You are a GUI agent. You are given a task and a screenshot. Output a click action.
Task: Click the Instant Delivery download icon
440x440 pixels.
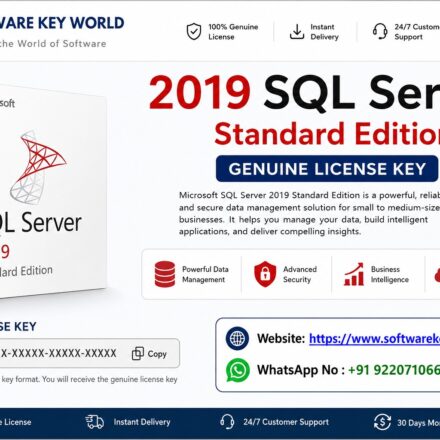tap(297, 32)
